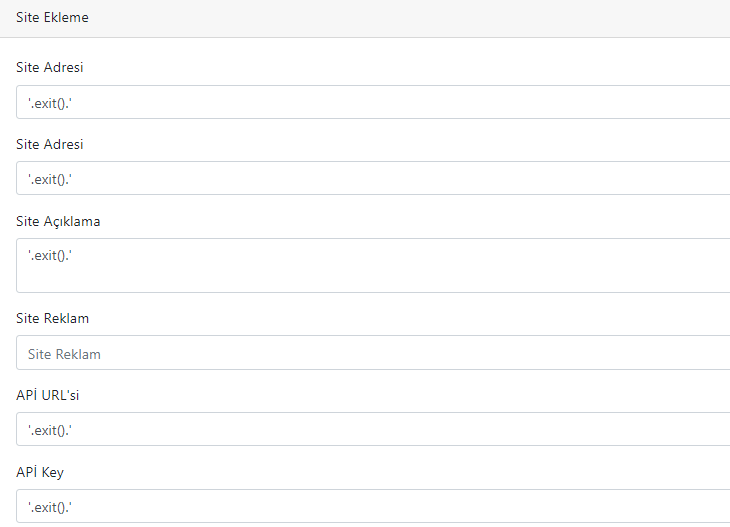Click the Site Açıklama label

coord(58,222)
